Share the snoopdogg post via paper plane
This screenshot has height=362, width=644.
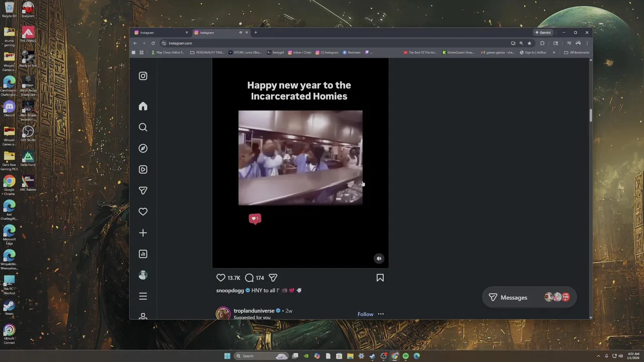pos(273,278)
